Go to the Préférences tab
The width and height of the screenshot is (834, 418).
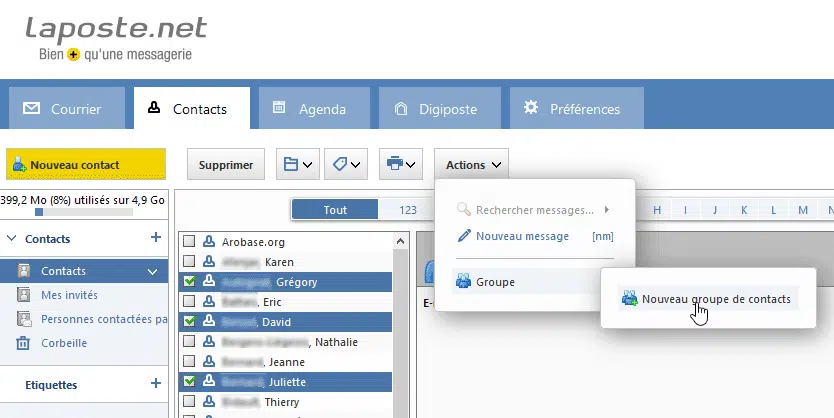[x=577, y=108]
